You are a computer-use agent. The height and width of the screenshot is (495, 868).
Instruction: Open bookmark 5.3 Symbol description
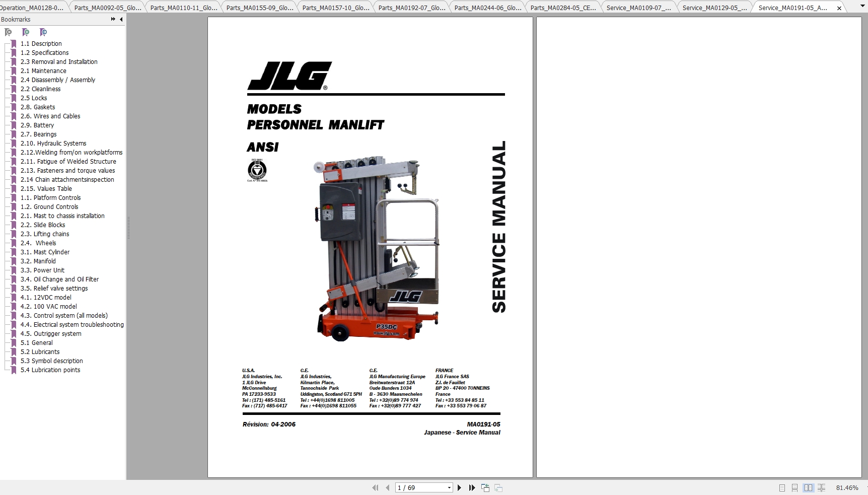click(x=52, y=361)
